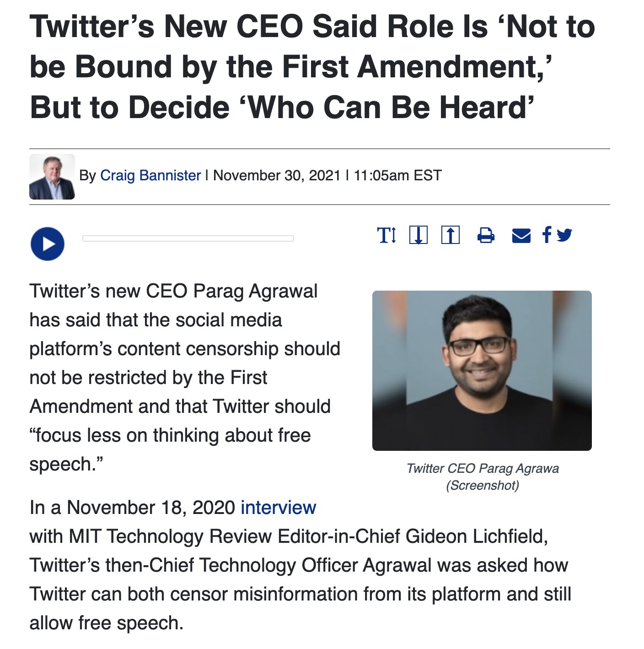
Task: Click the audio progress bar
Action: pos(188,238)
